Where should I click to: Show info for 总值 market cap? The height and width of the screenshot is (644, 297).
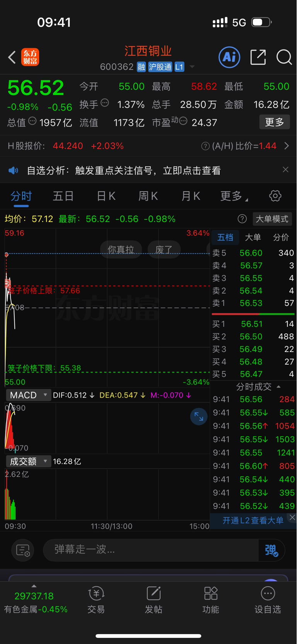[32, 121]
